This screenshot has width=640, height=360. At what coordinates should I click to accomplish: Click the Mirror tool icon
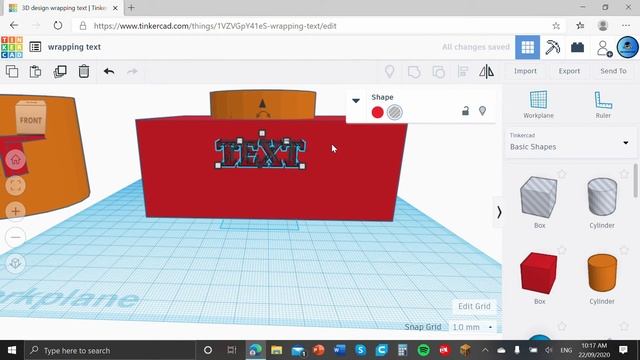(486, 72)
